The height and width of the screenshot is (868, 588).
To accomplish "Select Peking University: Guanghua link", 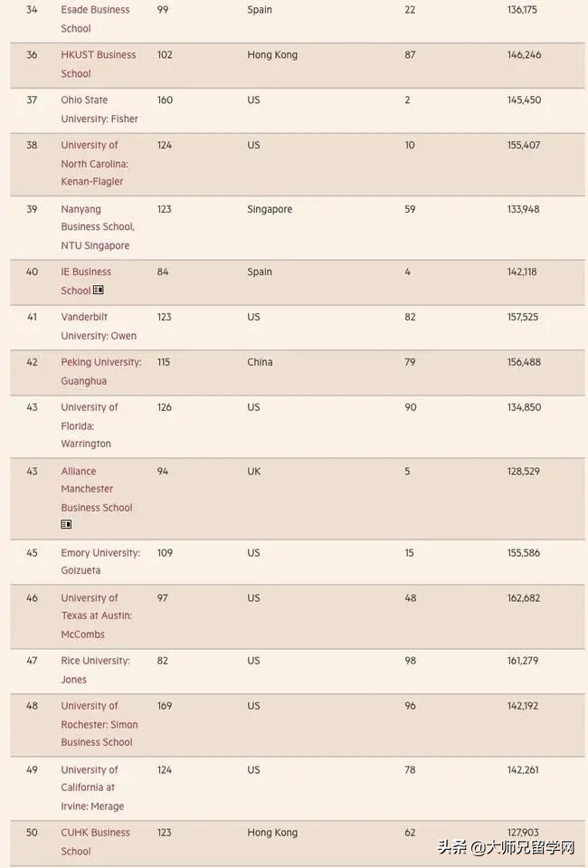I will tap(100, 371).
